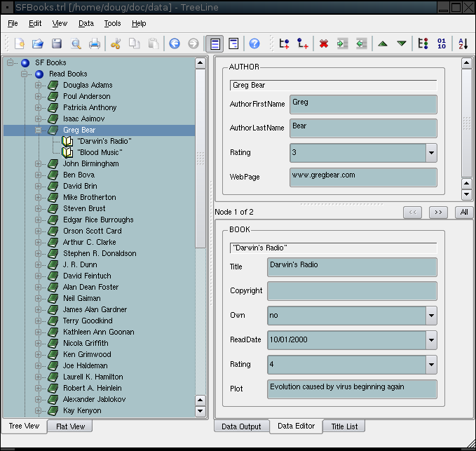This screenshot has width=476, height=451.
Task: Open the View menu
Action: tap(60, 23)
